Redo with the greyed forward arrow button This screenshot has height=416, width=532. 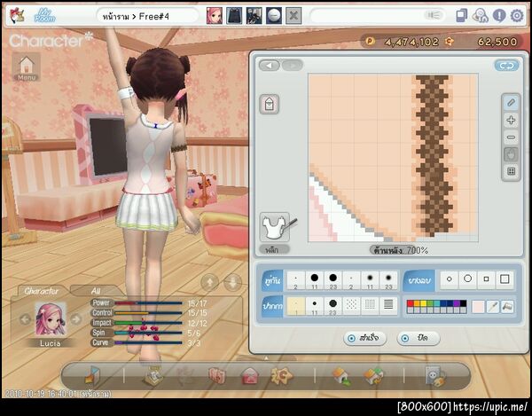click(x=292, y=65)
